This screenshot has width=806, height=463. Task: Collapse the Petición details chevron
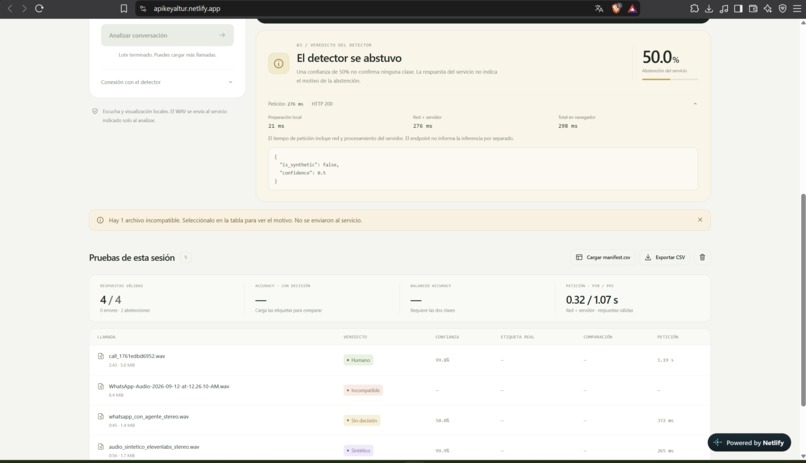695,104
